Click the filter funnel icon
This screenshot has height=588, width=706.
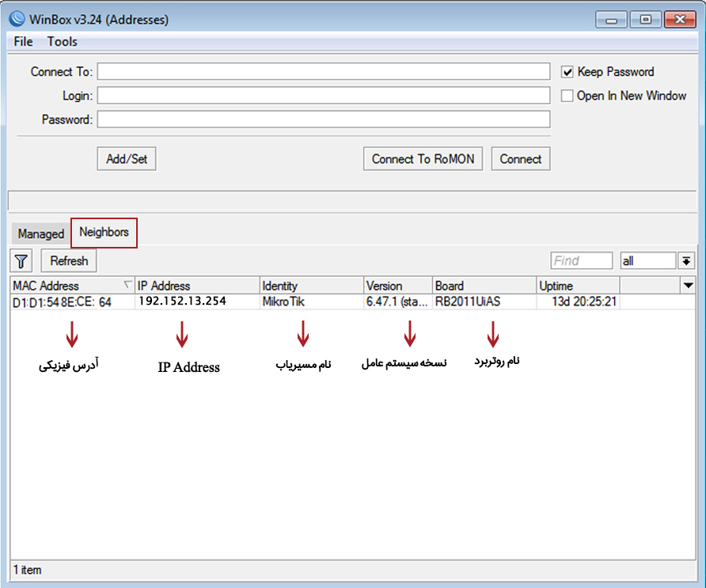tap(21, 260)
